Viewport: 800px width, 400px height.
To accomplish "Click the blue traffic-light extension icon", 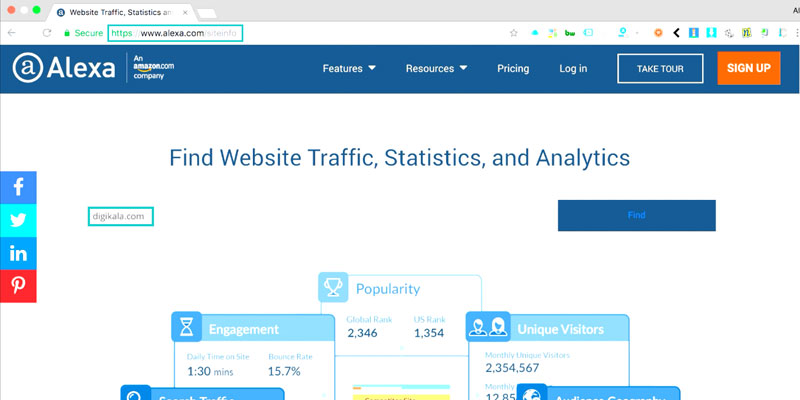I will click(694, 33).
